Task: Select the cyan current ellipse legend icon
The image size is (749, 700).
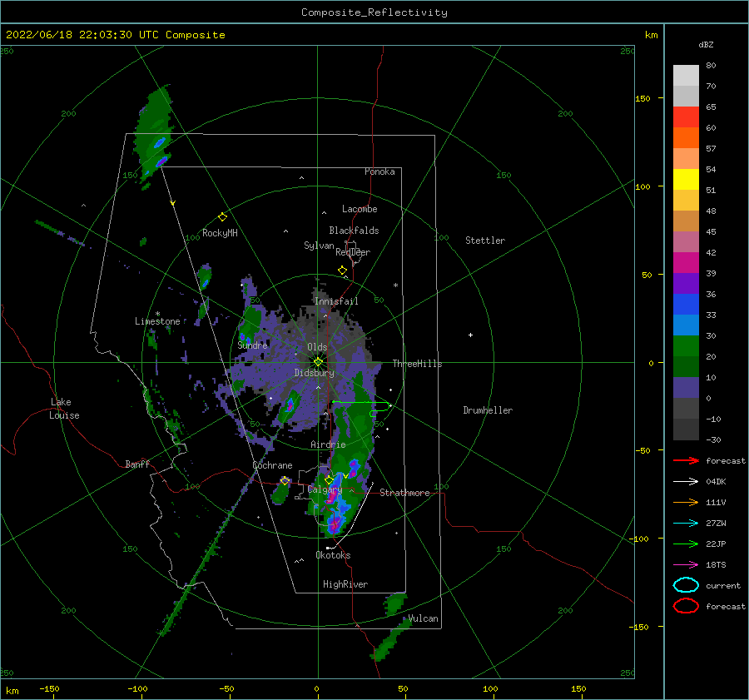Action: [x=686, y=585]
